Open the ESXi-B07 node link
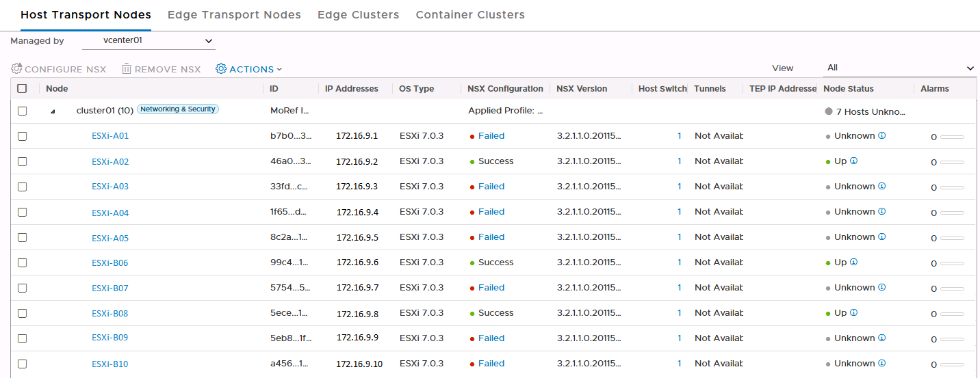Image resolution: width=980 pixels, height=378 pixels. pos(110,288)
